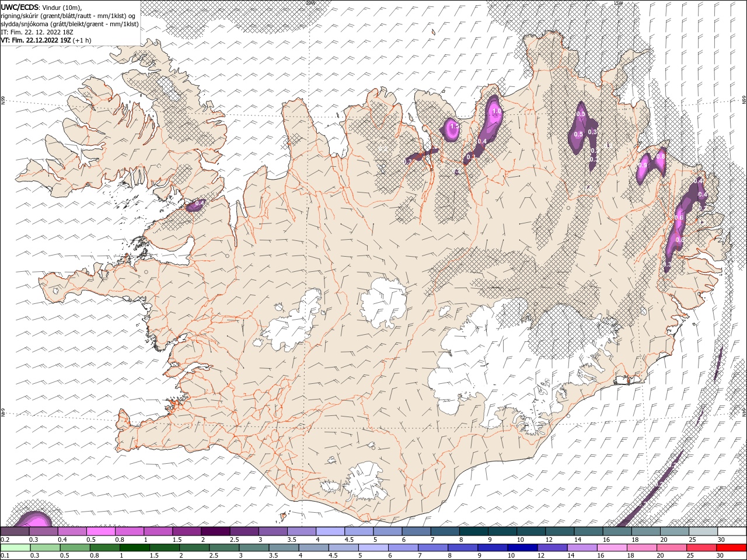Pick the bottom-row green swatch between 0.5 and 0.8
This screenshot has height=560, width=747.
click(75, 548)
